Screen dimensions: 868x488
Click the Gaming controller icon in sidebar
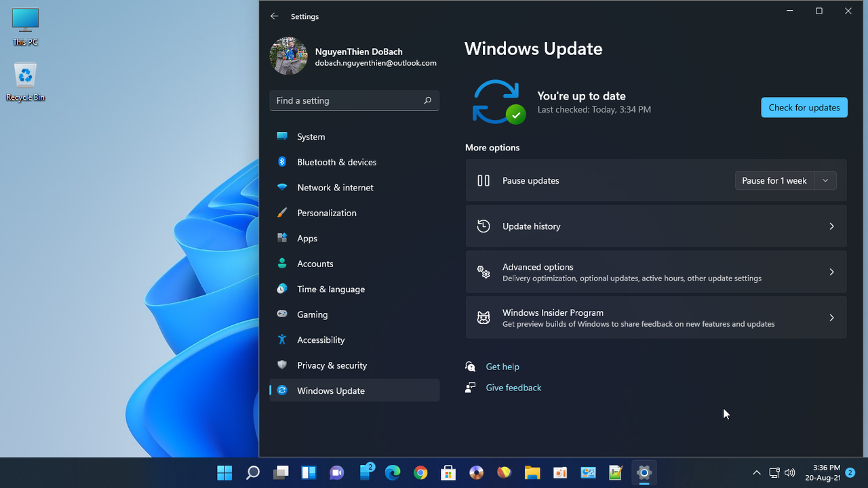(282, 314)
